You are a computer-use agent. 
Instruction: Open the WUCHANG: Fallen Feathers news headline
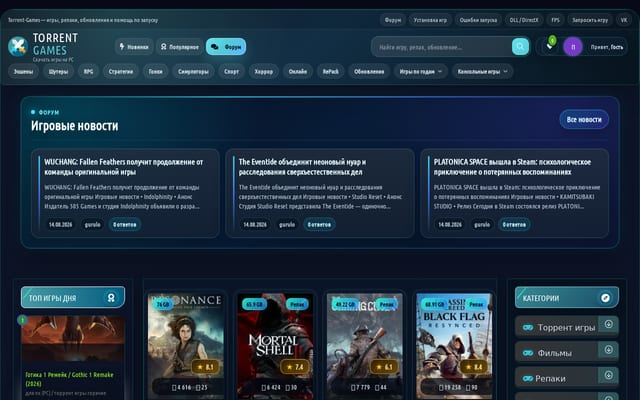pyautogui.click(x=124, y=167)
